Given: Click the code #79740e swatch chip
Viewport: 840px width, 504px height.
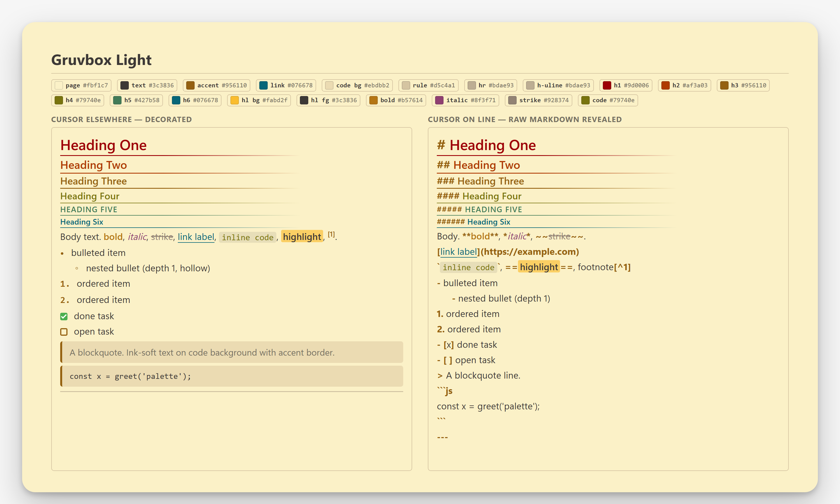Looking at the screenshot, I should [608, 100].
